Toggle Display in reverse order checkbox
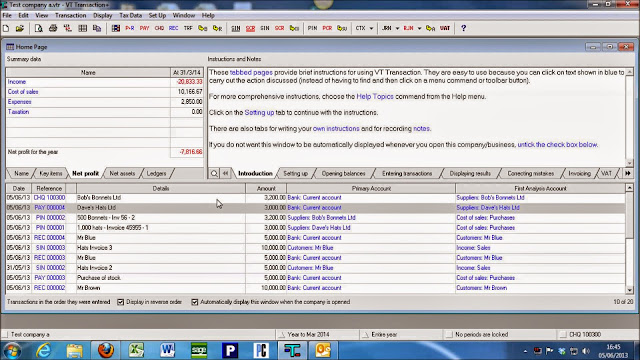640x360 pixels. [120, 302]
